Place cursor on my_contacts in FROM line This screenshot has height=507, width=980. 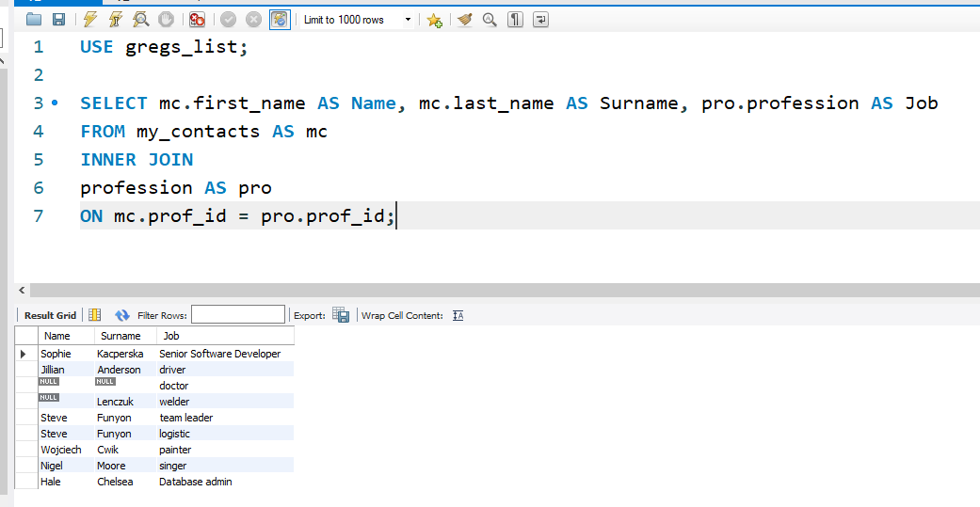pos(198,132)
